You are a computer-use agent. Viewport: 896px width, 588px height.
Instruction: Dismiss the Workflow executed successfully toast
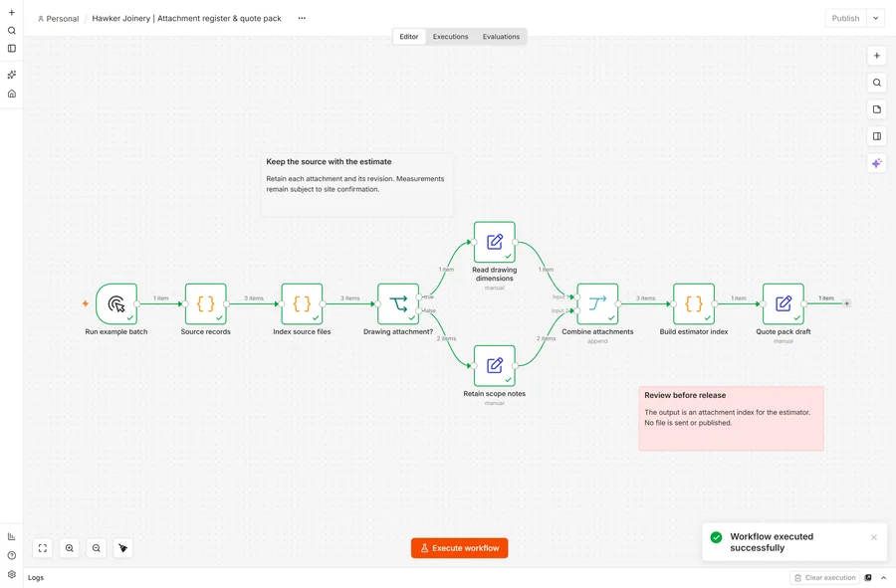874,538
